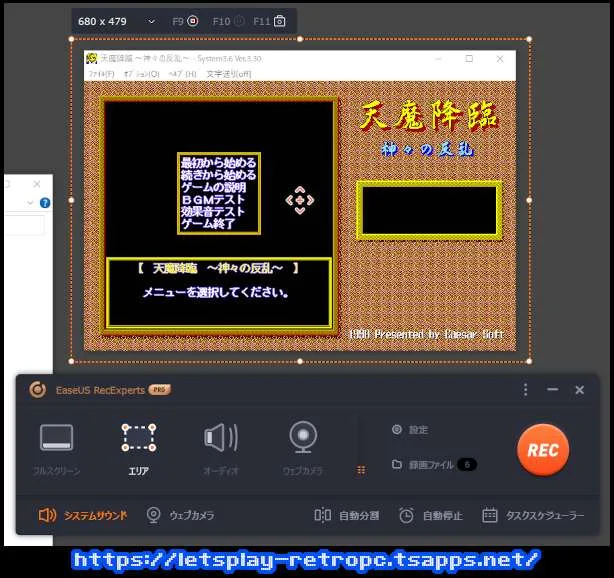This screenshot has width=614, height=578.
Task: Open the ファイル(F) menu in the game window
Action: (x=101, y=74)
